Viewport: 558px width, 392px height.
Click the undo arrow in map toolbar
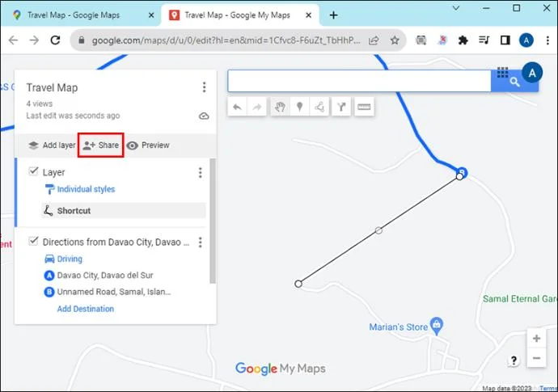pos(238,107)
